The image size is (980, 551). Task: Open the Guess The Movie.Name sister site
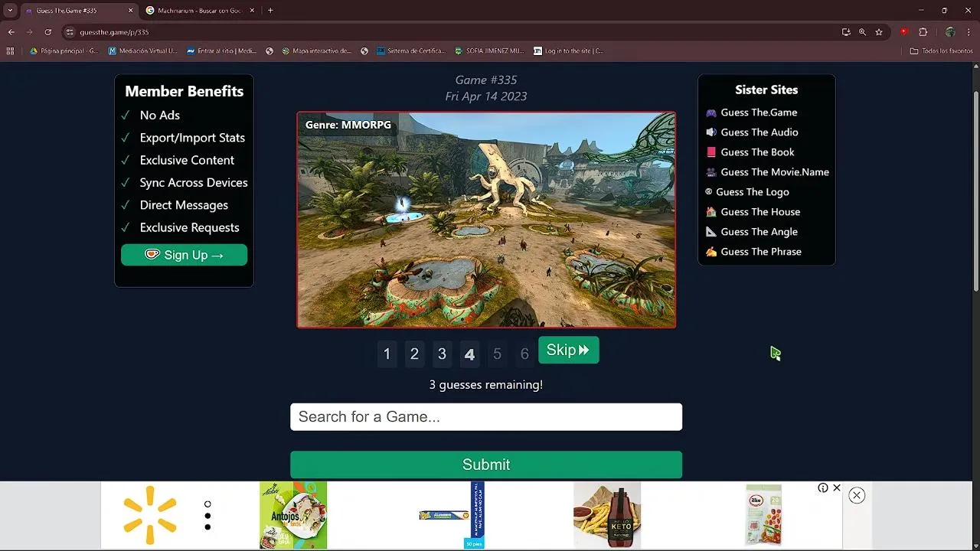[x=775, y=172]
